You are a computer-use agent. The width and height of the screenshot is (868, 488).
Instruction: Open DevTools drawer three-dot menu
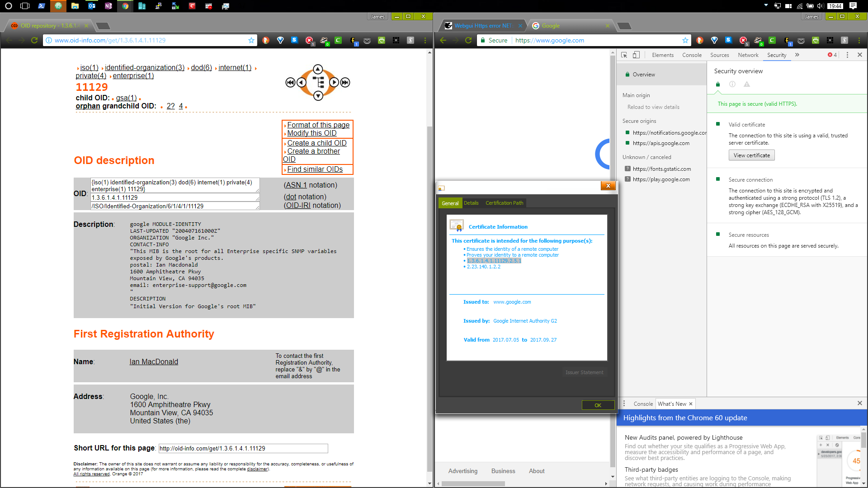624,404
